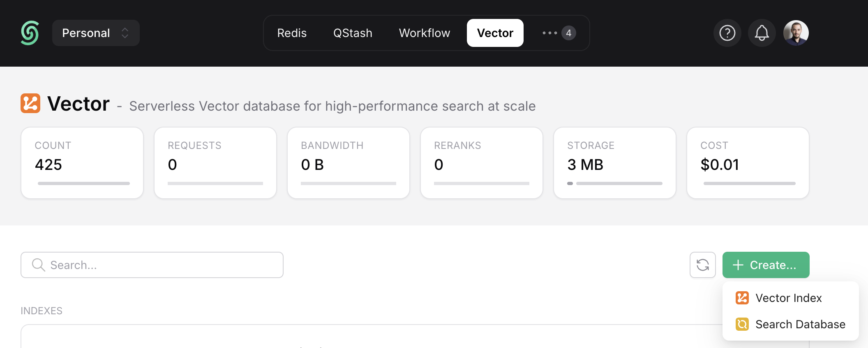Click the STORAGE 3 MB stat card
The height and width of the screenshot is (348, 868).
[x=615, y=163]
